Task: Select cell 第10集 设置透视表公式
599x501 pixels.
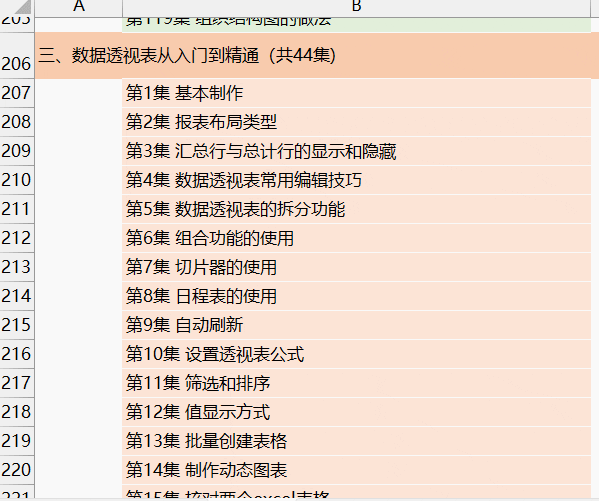Action: tap(356, 354)
